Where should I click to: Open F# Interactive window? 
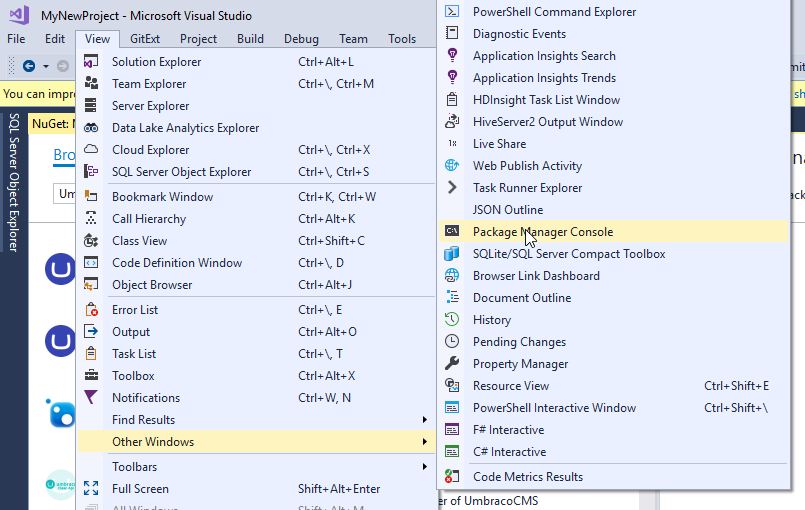614,430
